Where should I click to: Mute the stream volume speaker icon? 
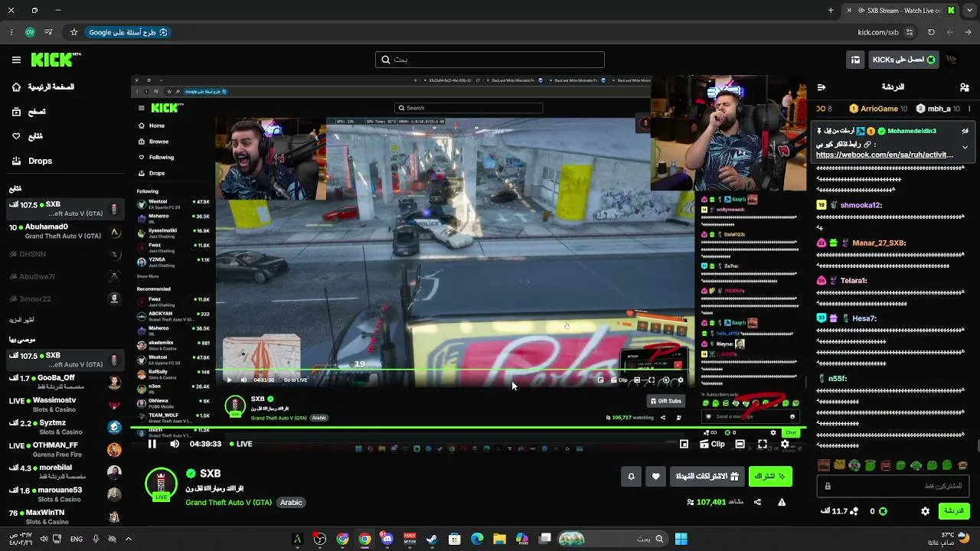(175, 444)
